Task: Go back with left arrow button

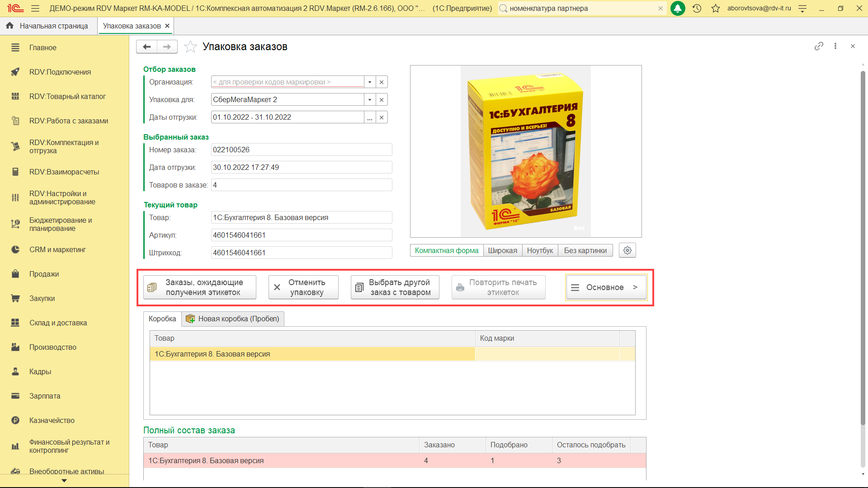Action: (x=146, y=47)
